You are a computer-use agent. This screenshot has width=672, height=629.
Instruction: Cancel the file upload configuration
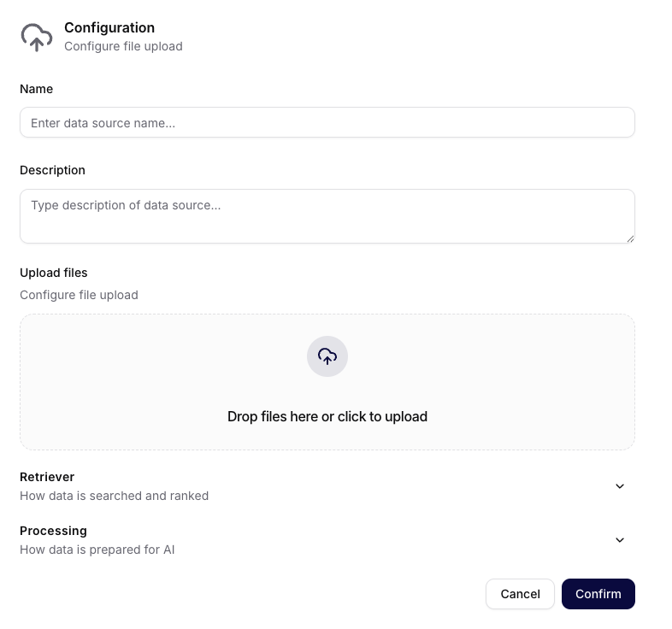(x=520, y=594)
